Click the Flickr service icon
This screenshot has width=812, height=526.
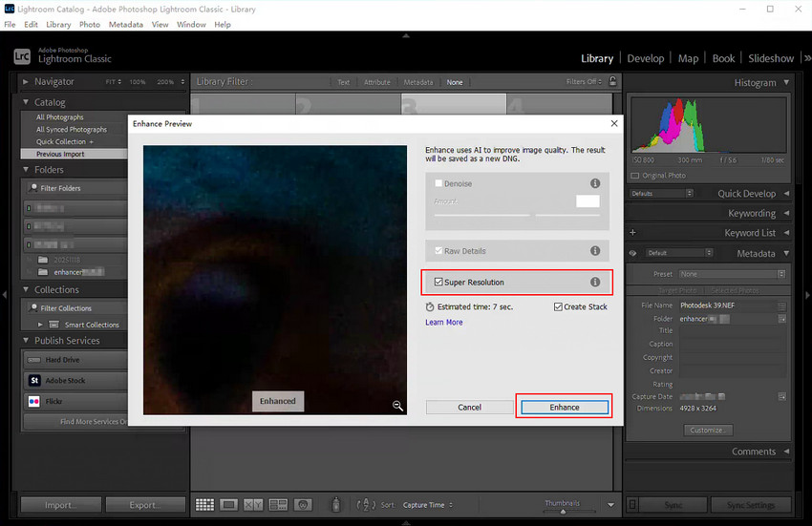point(34,401)
